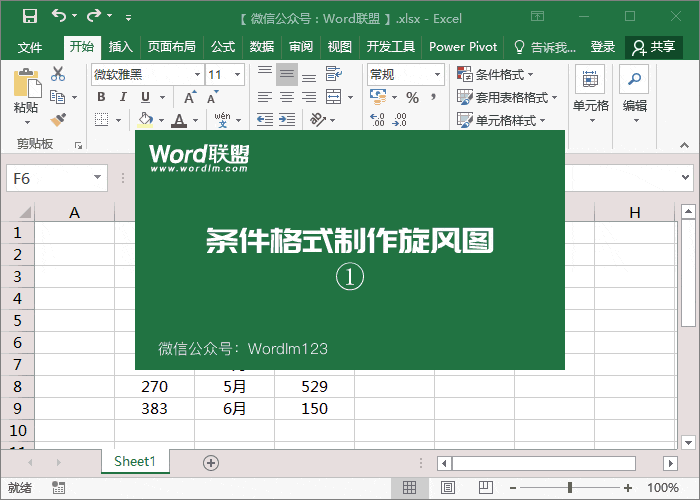Toggle Bold formatting

pyautogui.click(x=101, y=97)
